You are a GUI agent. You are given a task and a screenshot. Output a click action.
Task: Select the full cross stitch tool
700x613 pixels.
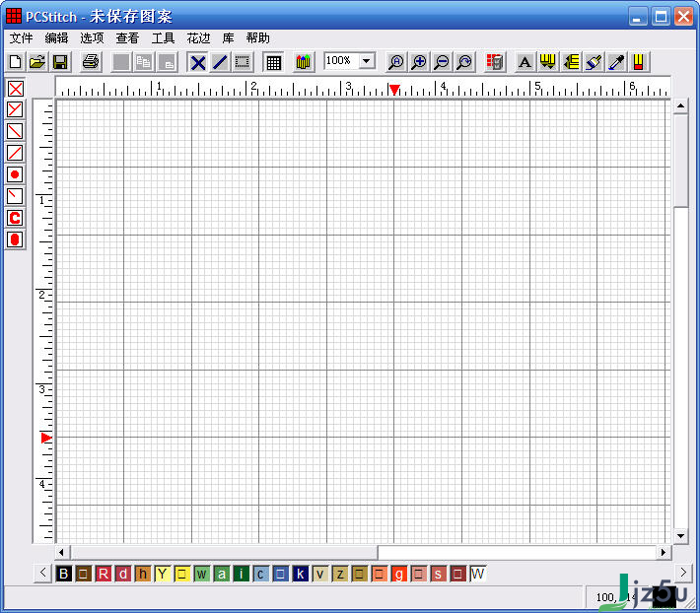pyautogui.click(x=15, y=88)
